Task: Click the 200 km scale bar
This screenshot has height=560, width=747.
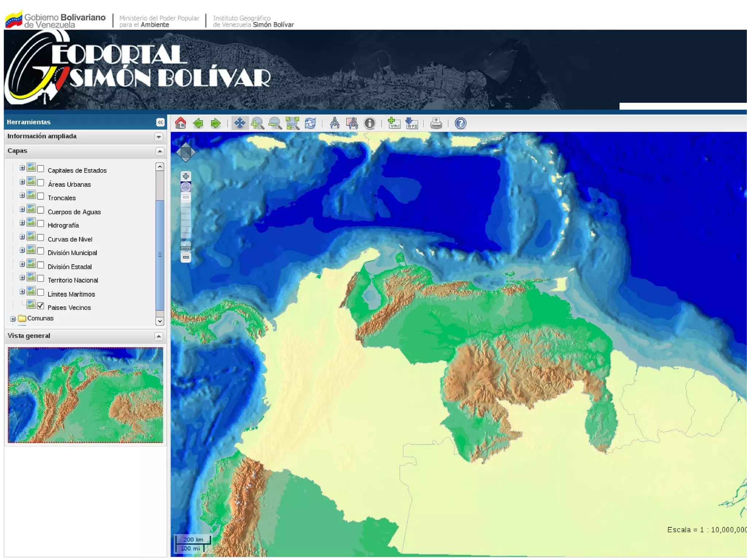Action: (193, 540)
